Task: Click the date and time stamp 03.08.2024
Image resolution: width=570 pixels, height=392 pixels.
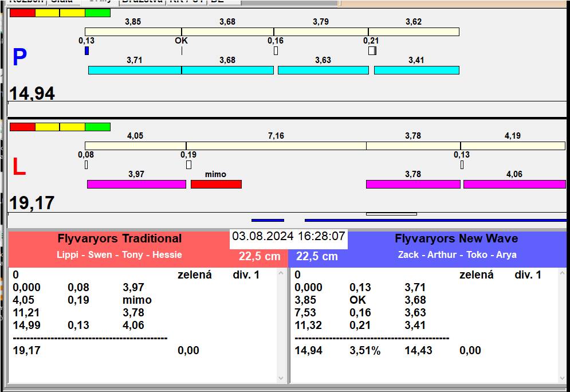Action: [x=288, y=236]
